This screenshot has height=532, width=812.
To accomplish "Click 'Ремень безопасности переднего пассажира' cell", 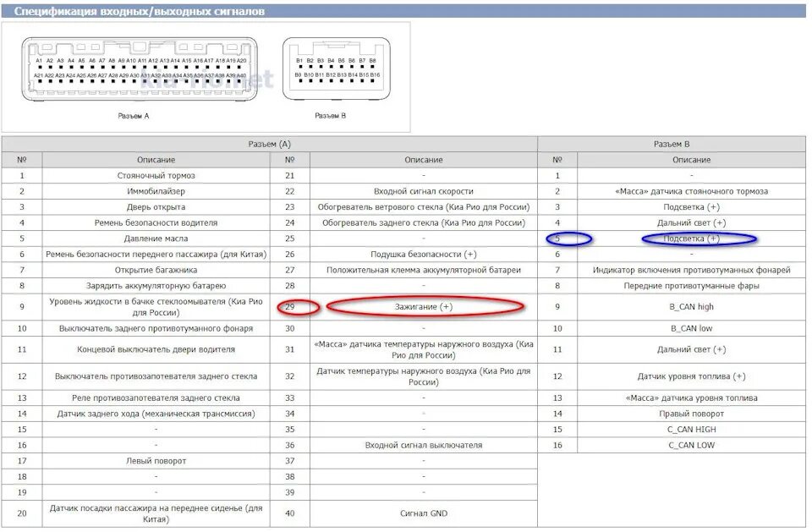I will point(156,255).
